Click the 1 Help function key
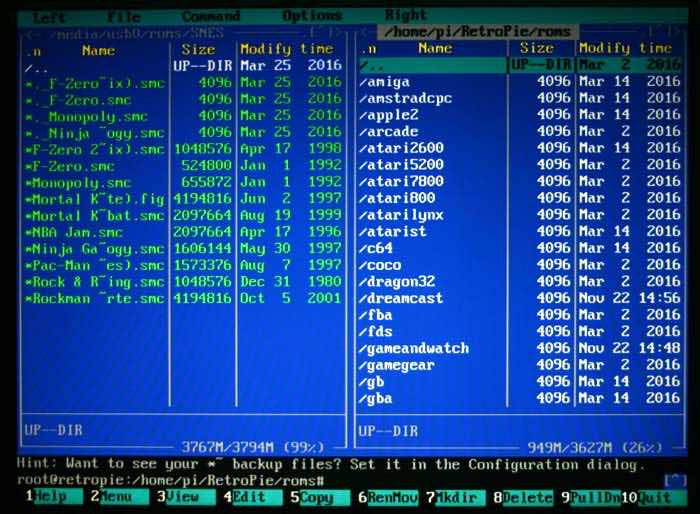The image size is (700, 514). [x=54, y=496]
